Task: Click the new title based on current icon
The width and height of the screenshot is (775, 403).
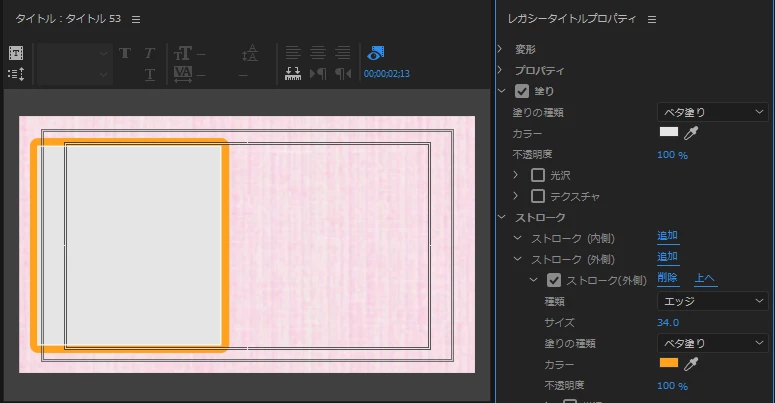Action: (16, 52)
